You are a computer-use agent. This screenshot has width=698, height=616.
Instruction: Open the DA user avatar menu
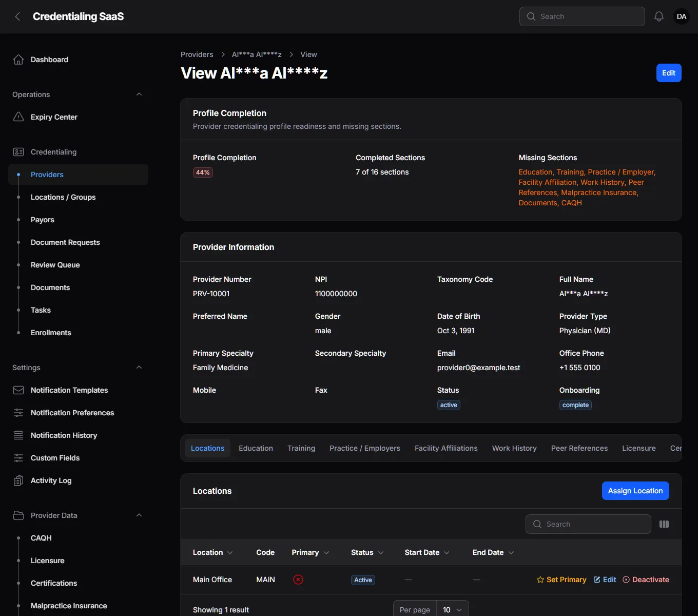tap(682, 16)
